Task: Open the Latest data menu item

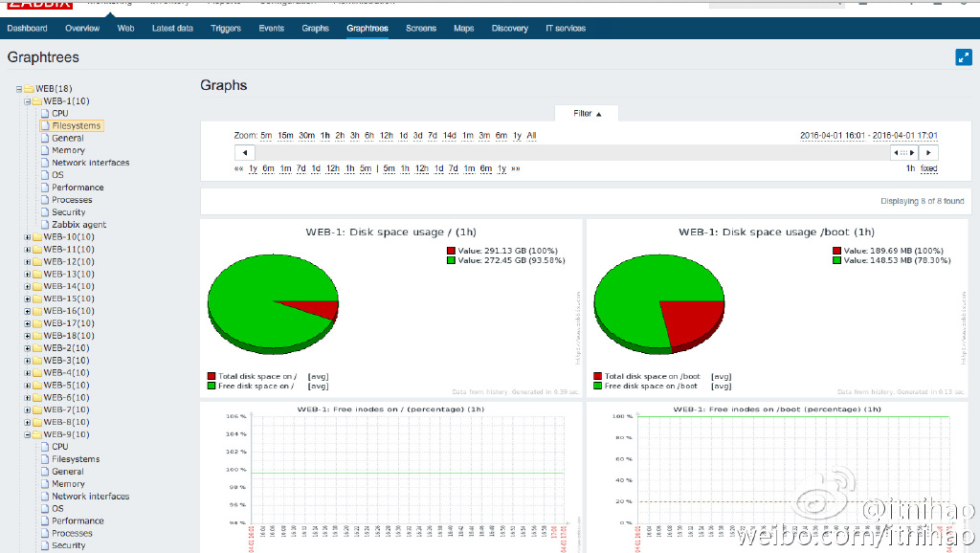Action: coord(172,29)
